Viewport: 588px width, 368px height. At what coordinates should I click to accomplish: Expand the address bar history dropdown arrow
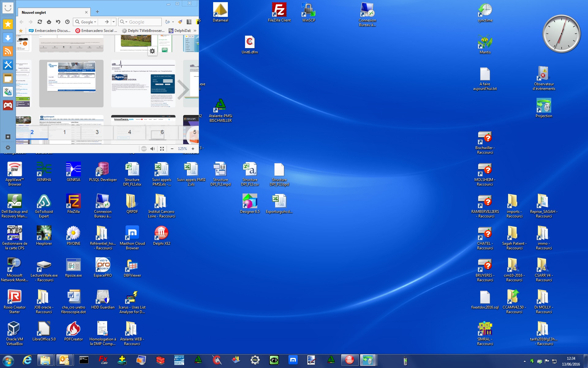pos(114,22)
